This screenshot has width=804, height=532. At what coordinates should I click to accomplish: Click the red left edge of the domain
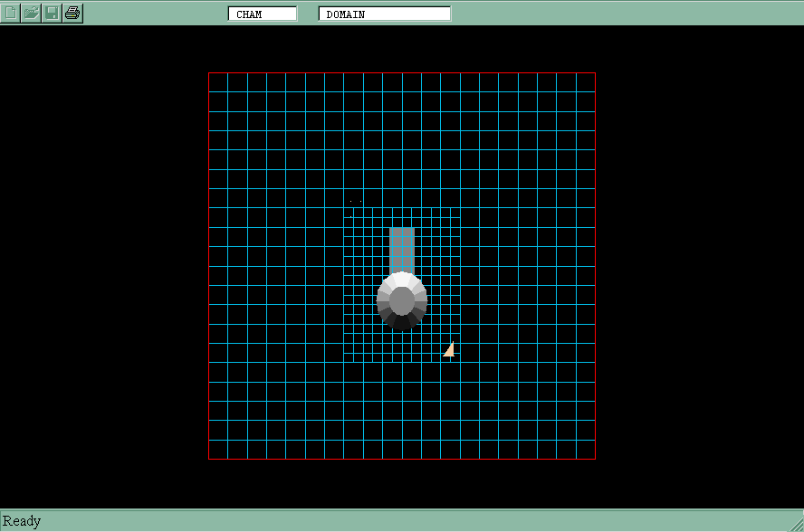tap(209, 266)
